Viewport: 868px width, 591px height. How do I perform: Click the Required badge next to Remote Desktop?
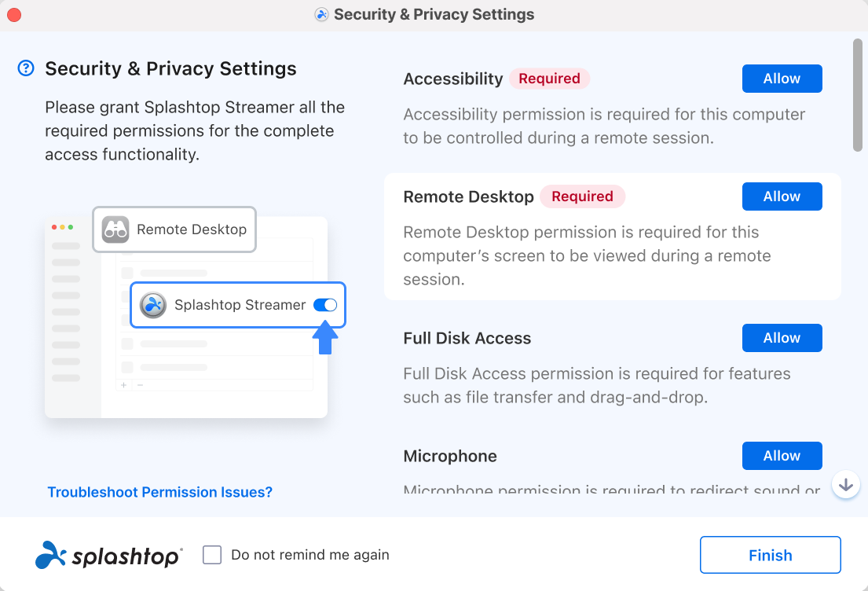pos(582,196)
